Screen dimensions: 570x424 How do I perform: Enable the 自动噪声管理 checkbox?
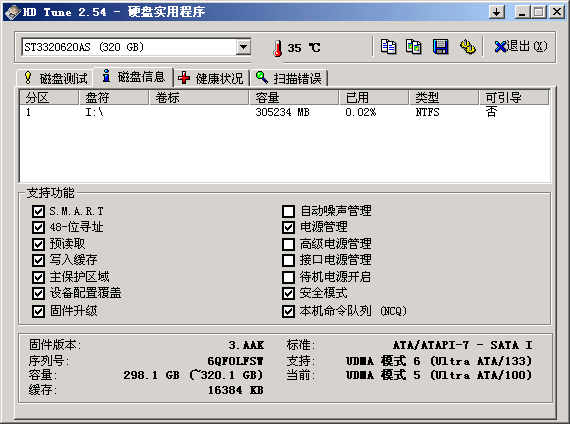288,211
